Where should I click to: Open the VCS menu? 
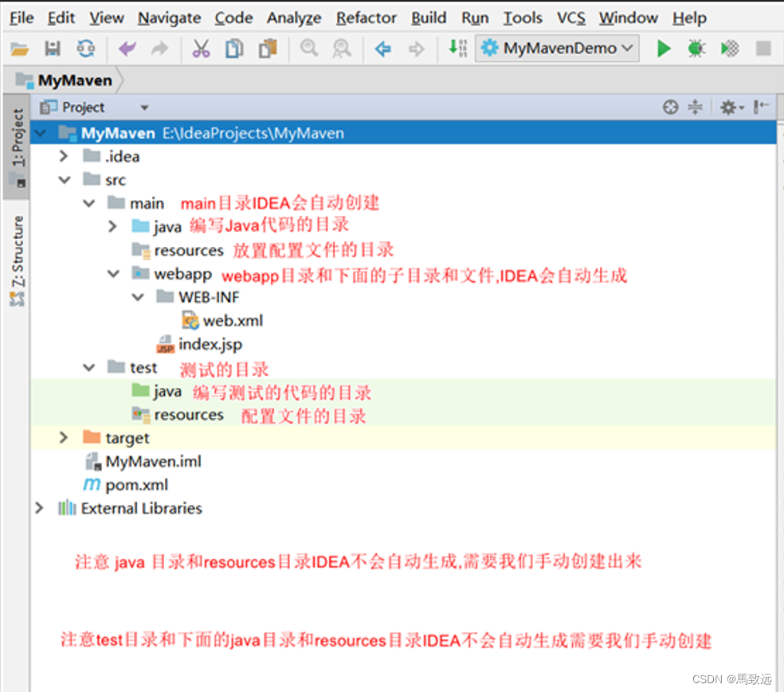(x=571, y=18)
